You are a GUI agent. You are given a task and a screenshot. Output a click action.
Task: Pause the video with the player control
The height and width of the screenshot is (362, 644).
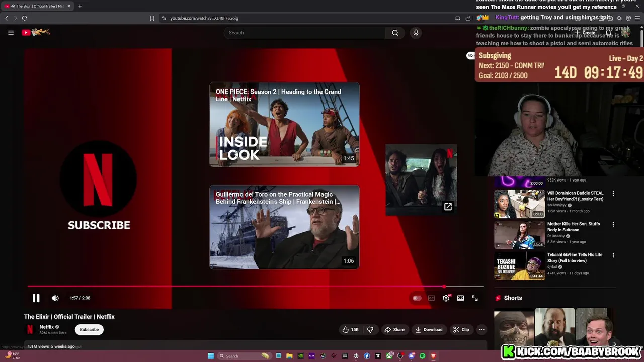click(x=36, y=298)
